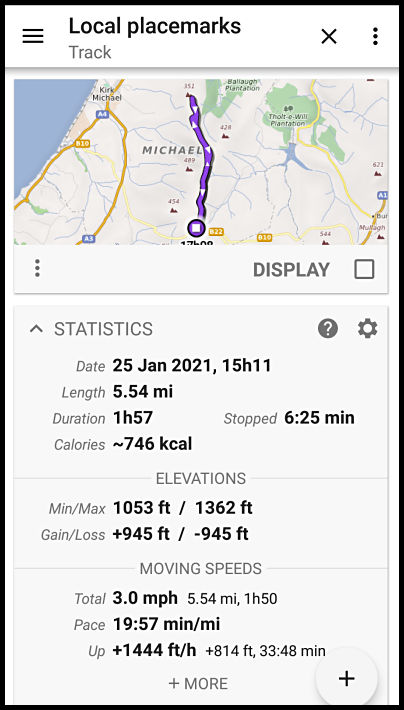This screenshot has height=710, width=404.
Task: Tap the A3 road shield on map
Action: point(89,238)
